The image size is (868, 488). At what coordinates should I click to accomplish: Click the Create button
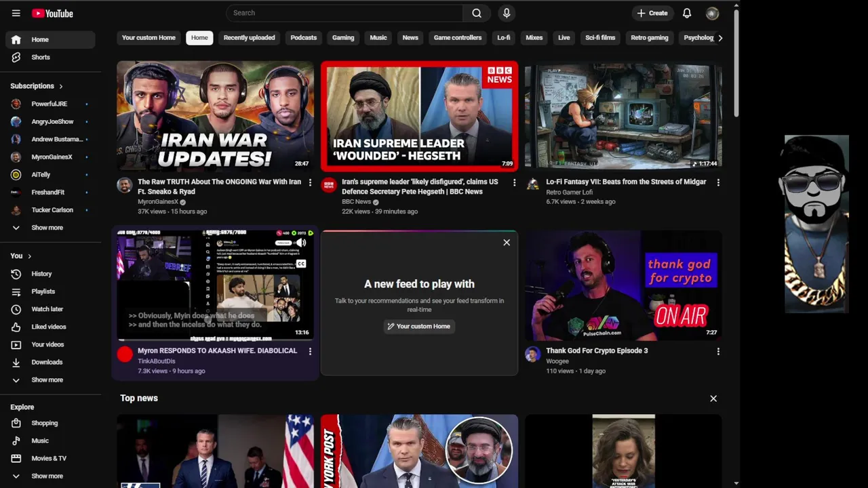point(652,13)
